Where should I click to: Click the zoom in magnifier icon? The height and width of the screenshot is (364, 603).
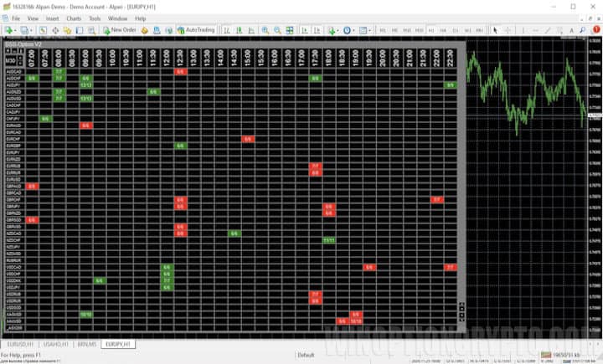(x=265, y=30)
